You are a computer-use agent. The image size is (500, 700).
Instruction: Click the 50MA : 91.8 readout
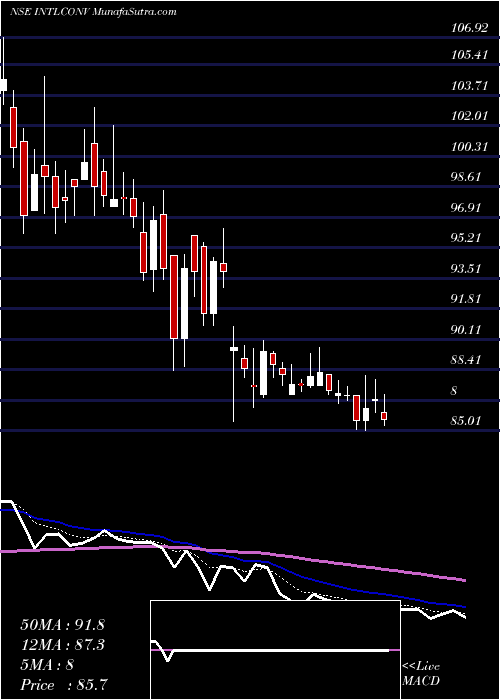pos(62,625)
